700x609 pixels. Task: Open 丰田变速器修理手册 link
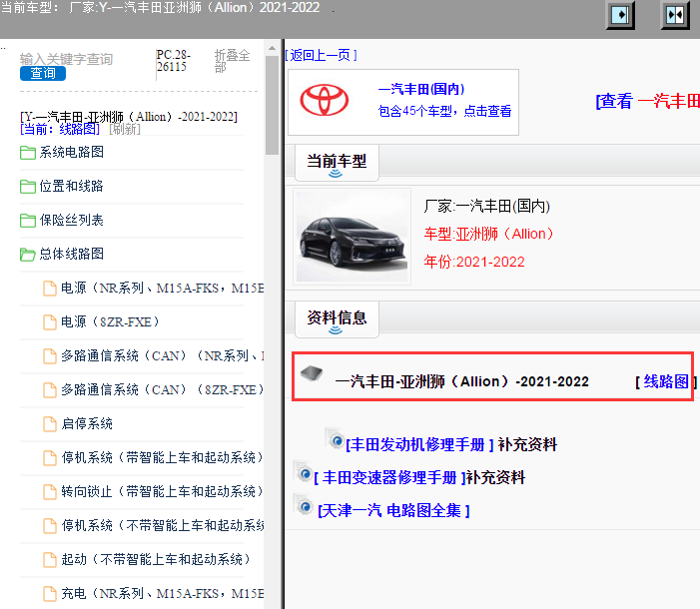click(x=389, y=478)
